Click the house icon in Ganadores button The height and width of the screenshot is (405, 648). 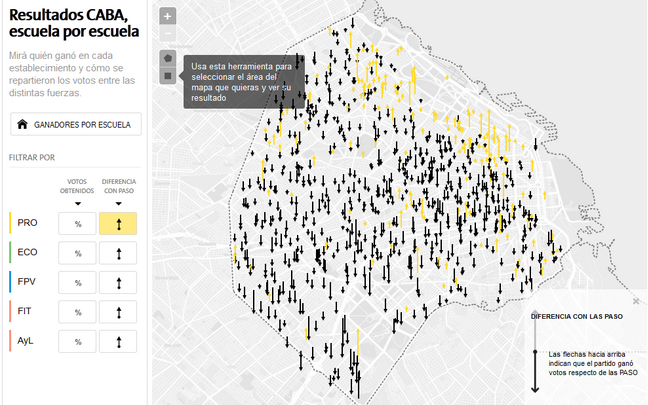click(x=22, y=124)
